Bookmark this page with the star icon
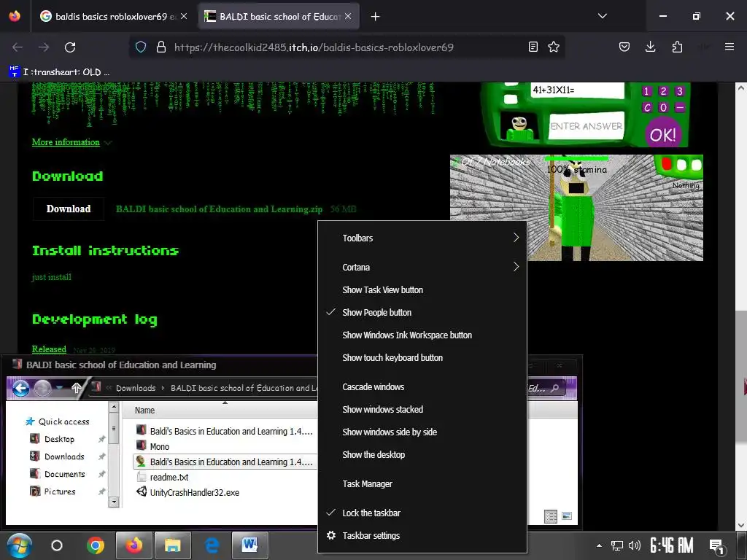 (554, 47)
